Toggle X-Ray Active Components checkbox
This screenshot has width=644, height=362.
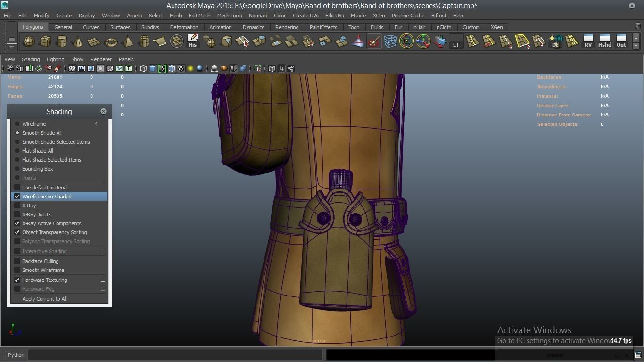pos(17,223)
